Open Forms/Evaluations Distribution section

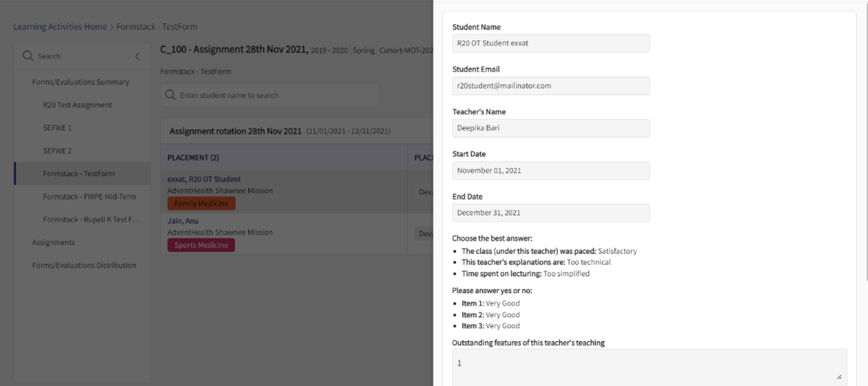click(84, 265)
